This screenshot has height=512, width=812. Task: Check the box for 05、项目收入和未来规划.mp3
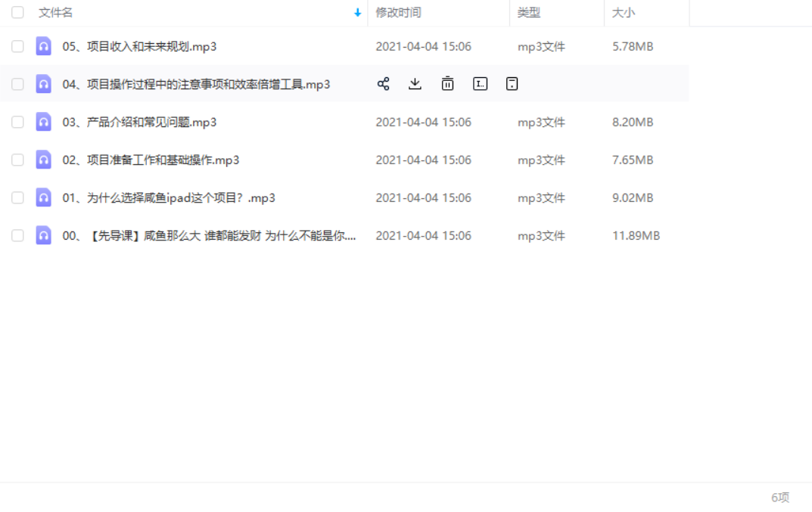(17, 46)
